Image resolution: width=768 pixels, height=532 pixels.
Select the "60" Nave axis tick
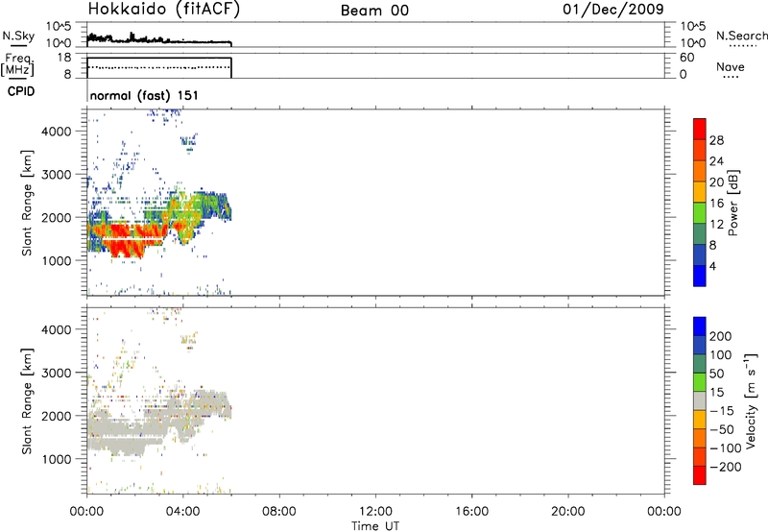pos(686,58)
